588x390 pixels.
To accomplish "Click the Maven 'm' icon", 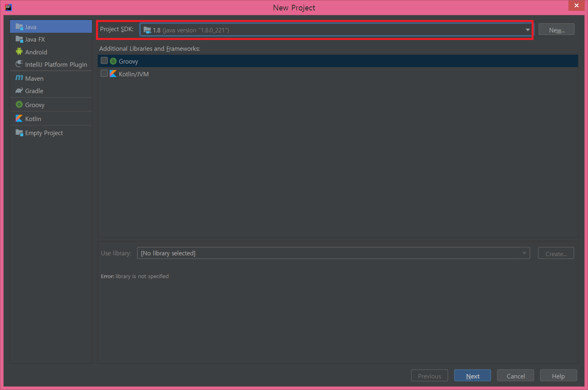I will point(19,78).
